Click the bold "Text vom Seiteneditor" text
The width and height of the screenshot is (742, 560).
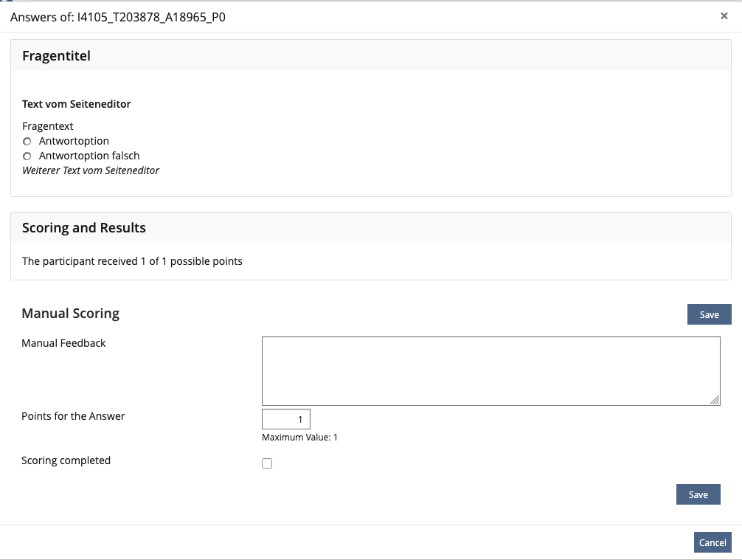point(76,104)
